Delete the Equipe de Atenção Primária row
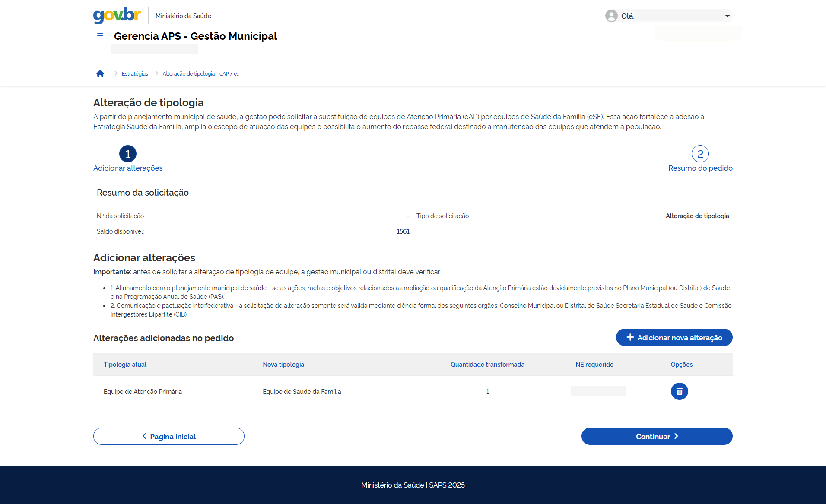The width and height of the screenshot is (826, 504). (679, 391)
